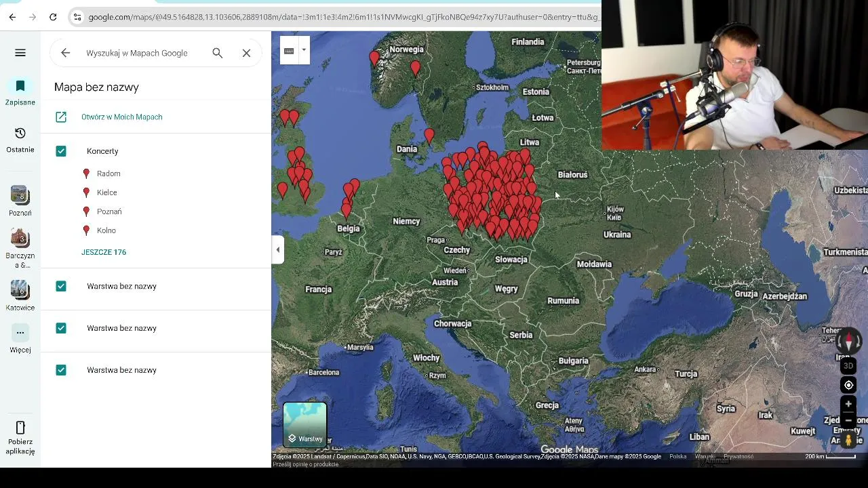Click browser back arrow
The image size is (868, 488).
click(12, 17)
